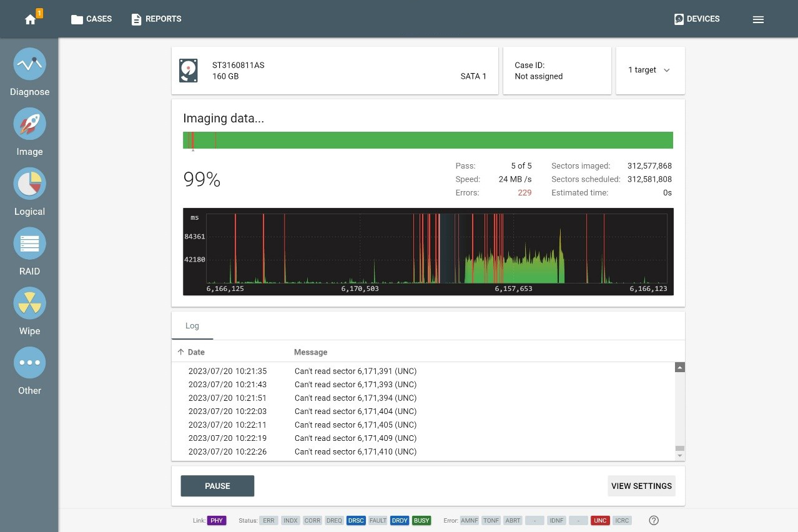
Task: Open the Reports section
Action: point(156,19)
